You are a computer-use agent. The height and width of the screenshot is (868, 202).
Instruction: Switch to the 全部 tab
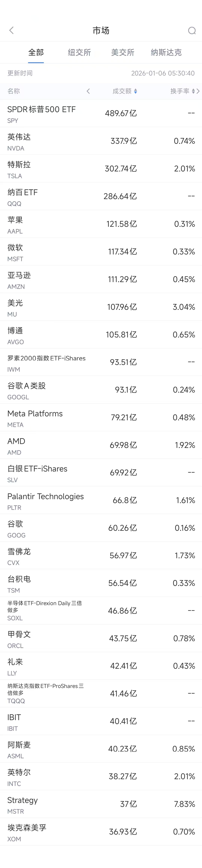coord(36,53)
